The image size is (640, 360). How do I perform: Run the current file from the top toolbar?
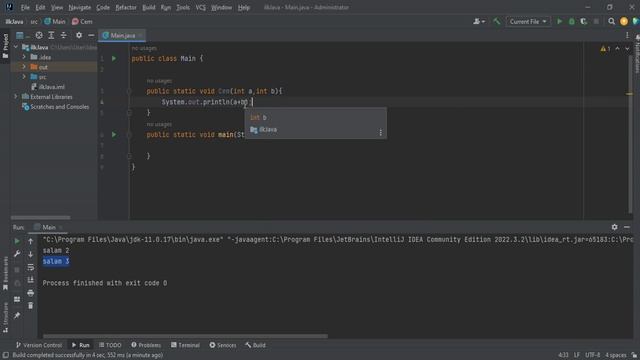click(x=560, y=22)
